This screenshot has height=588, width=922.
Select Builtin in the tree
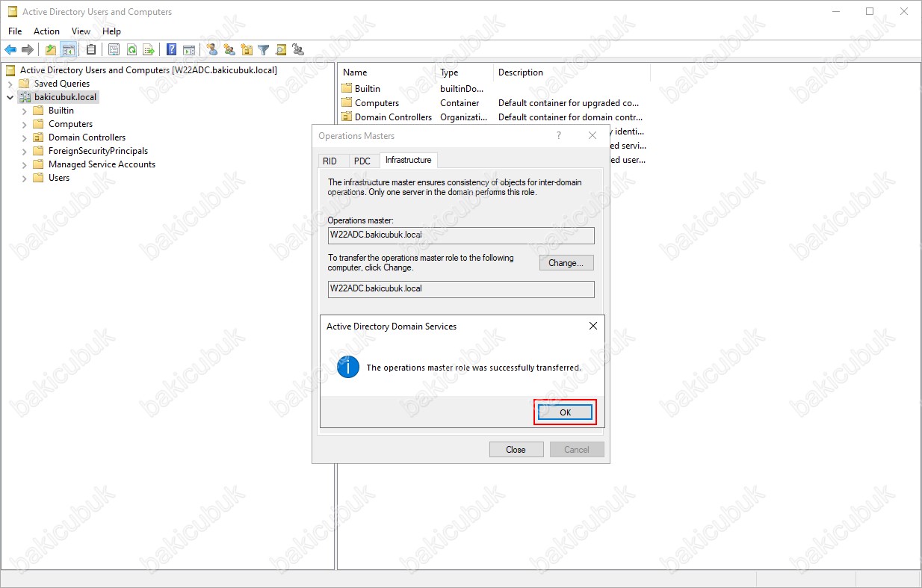point(61,111)
